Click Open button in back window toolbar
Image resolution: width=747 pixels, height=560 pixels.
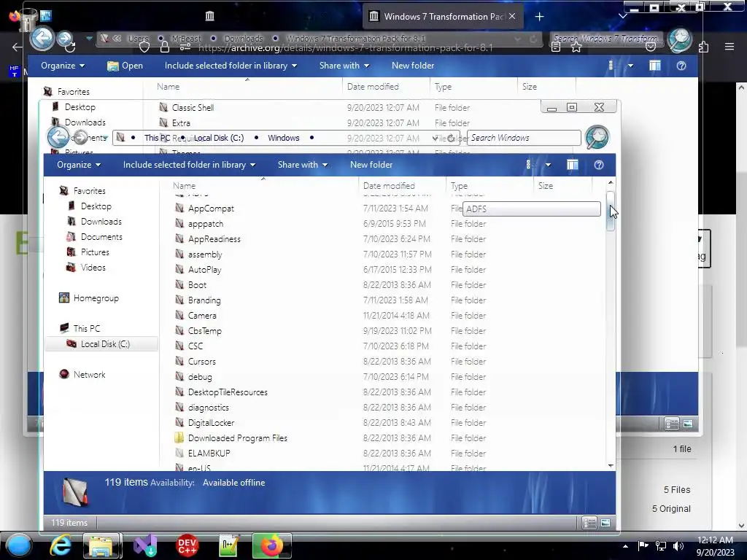(x=125, y=66)
